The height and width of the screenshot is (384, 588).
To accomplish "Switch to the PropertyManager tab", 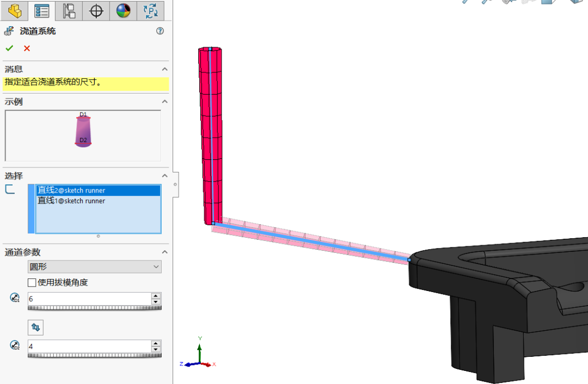I will tap(42, 11).
